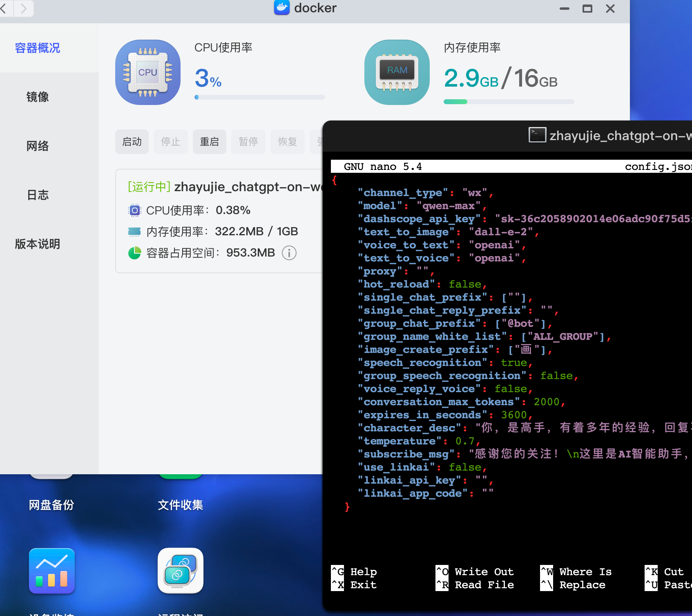The height and width of the screenshot is (616, 692).
Task: Click the 文件收集 desktop label
Action: click(181, 505)
